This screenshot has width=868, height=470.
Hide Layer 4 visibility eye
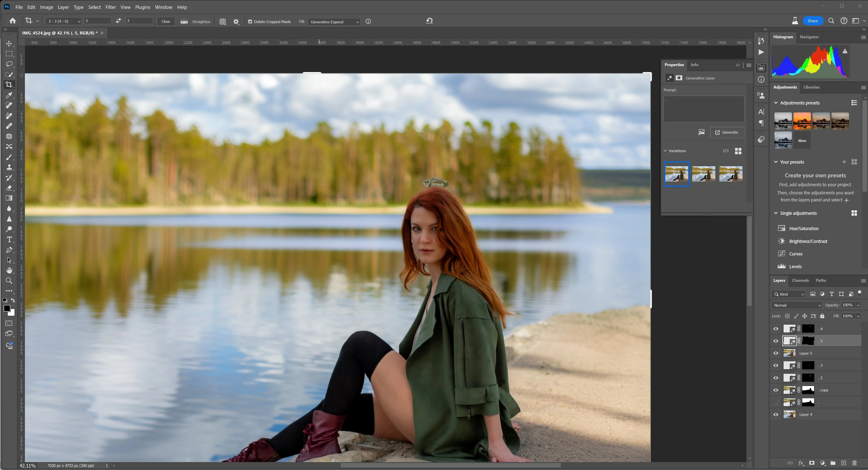[776, 415]
